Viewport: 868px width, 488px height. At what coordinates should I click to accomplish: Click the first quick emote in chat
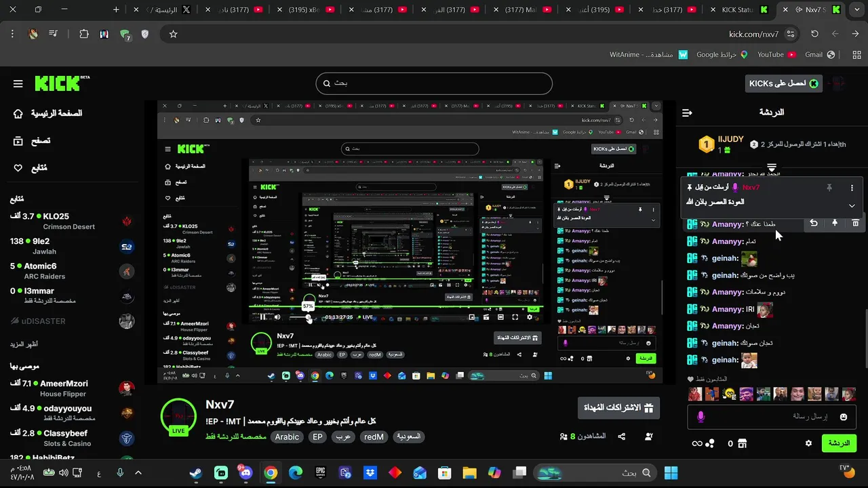(x=695, y=394)
